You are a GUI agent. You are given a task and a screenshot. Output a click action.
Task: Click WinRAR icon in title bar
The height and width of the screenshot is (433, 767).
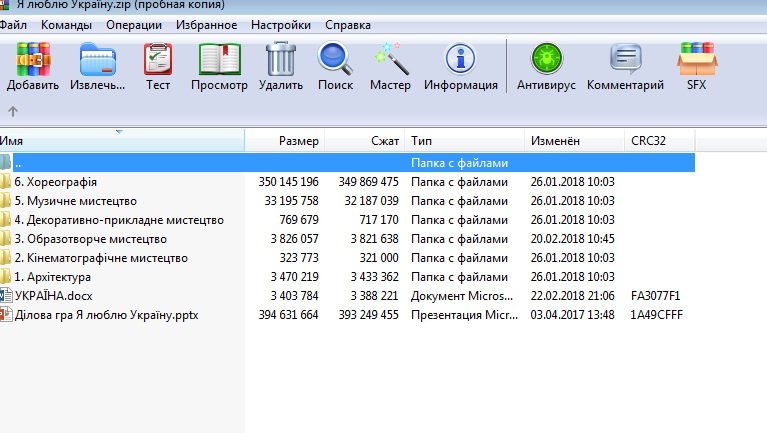click(x=4, y=4)
